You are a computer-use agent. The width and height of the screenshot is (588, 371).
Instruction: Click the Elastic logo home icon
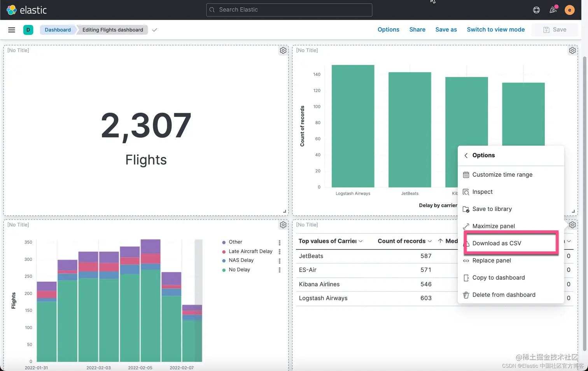pos(12,10)
